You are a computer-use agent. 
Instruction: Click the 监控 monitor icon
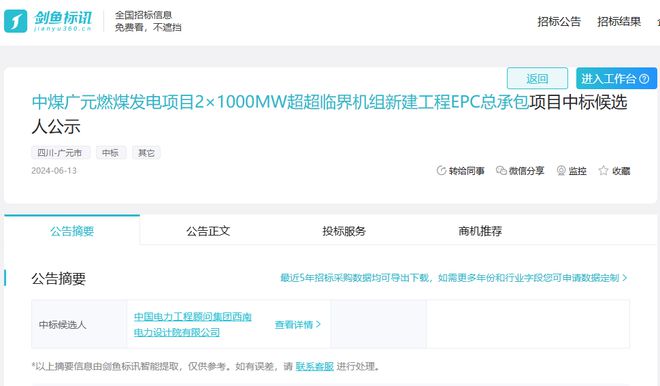point(561,170)
